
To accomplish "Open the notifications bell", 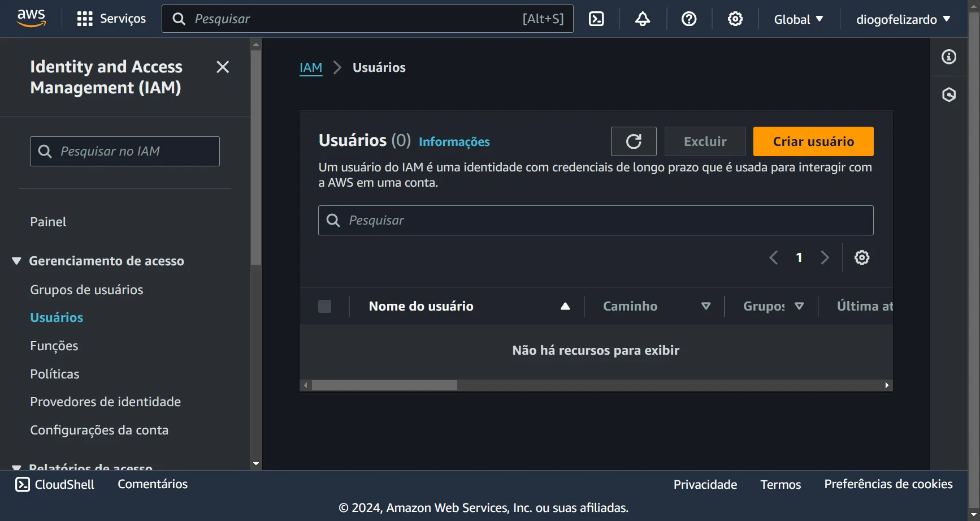I will click(643, 19).
